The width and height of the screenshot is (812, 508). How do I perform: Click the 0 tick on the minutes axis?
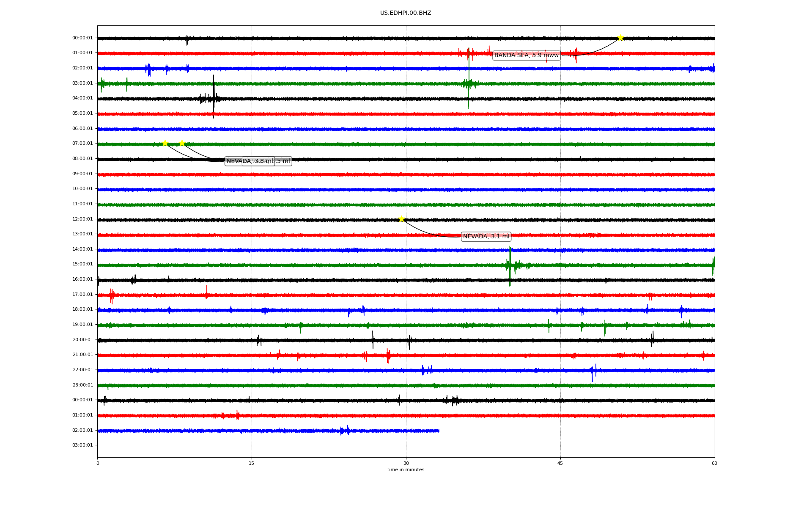[98, 464]
